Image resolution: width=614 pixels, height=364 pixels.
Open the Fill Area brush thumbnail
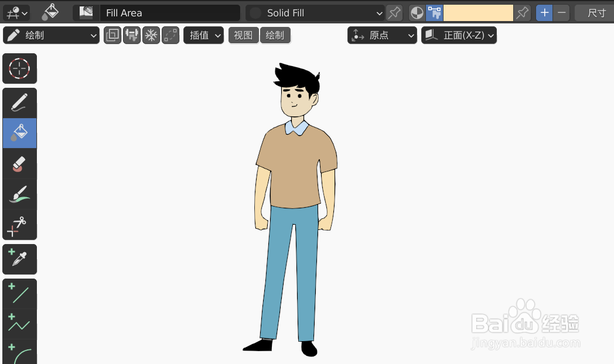(86, 13)
